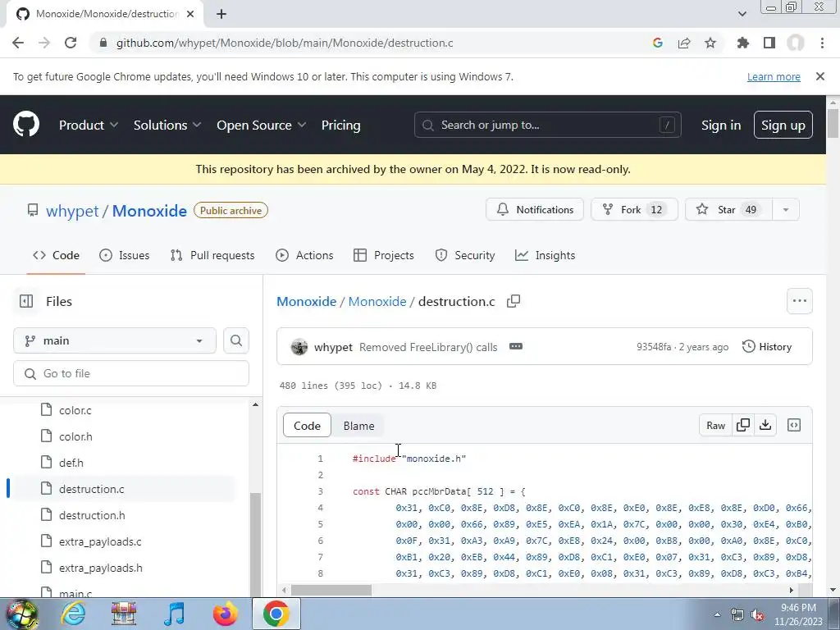Click the Sign in link
840x630 pixels.
pos(720,125)
